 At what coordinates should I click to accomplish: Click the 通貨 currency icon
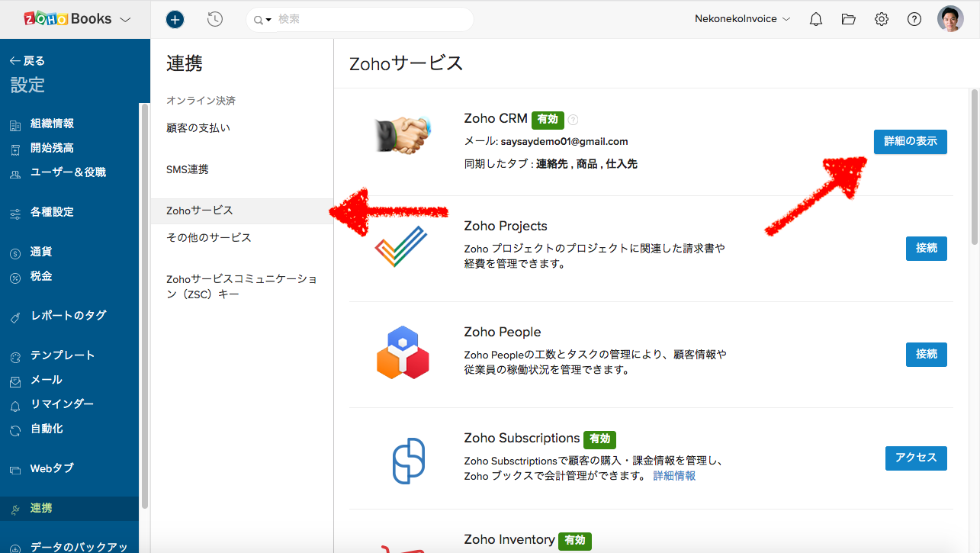[x=15, y=252]
